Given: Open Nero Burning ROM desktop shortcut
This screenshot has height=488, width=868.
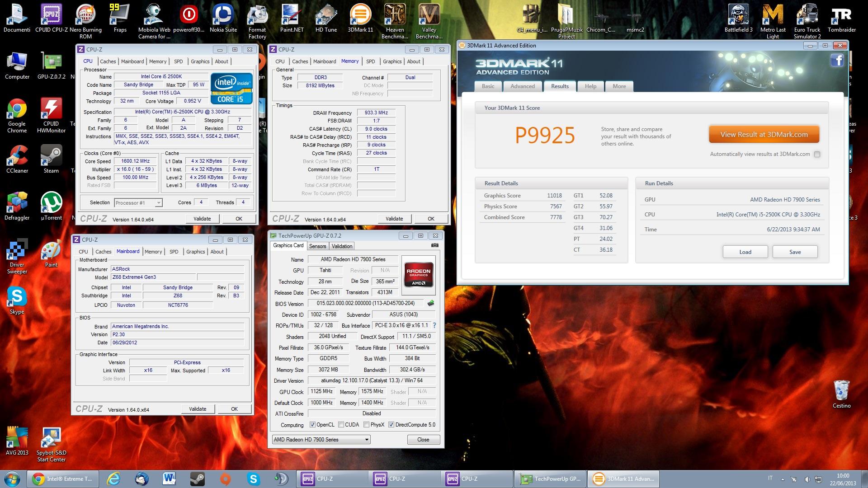Looking at the screenshot, I should point(85,21).
